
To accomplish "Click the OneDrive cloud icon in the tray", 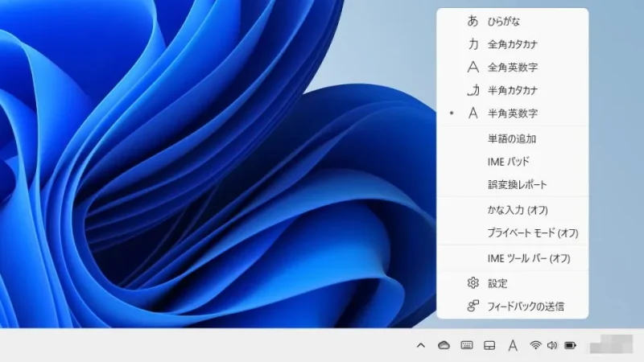I will [x=444, y=345].
